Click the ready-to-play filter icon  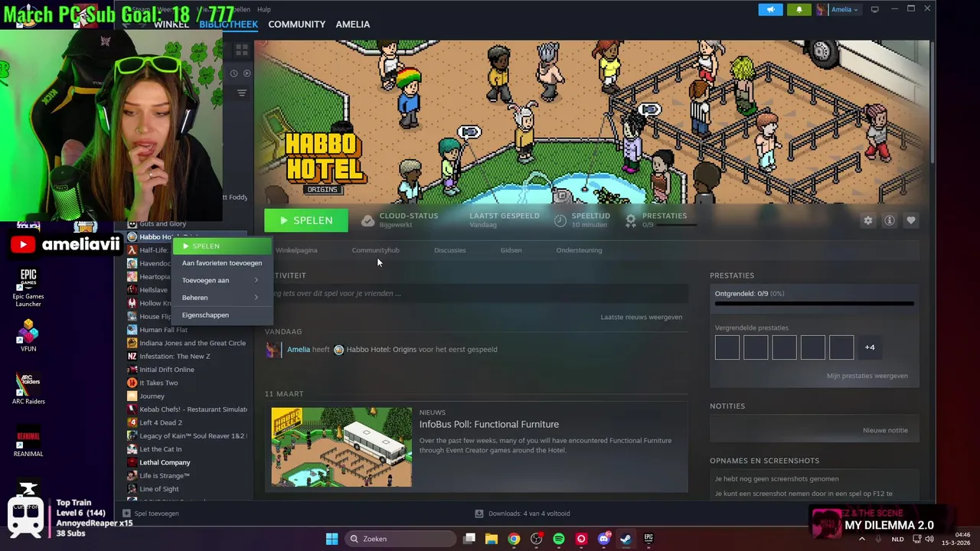tap(247, 73)
